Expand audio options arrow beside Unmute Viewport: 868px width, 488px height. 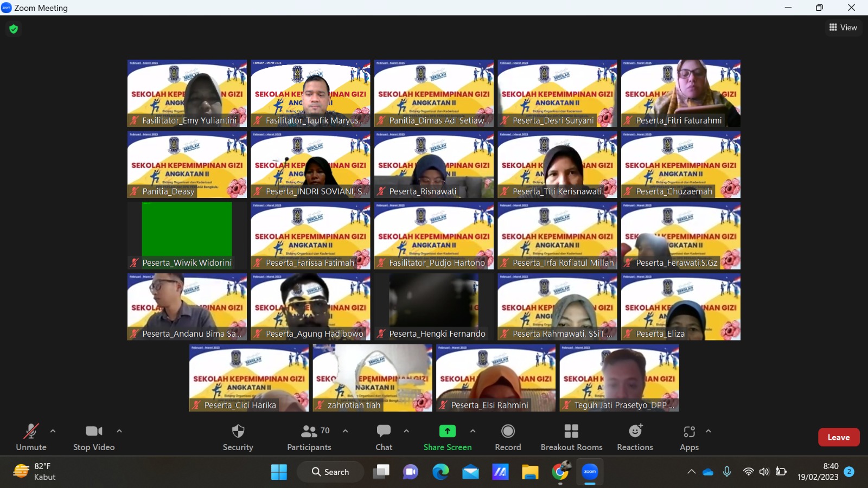[53, 431]
